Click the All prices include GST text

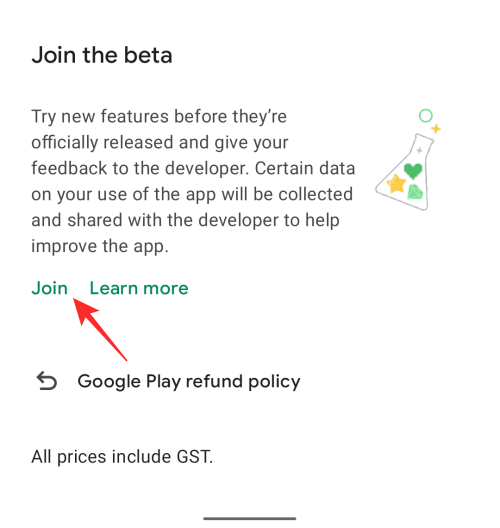(x=122, y=457)
